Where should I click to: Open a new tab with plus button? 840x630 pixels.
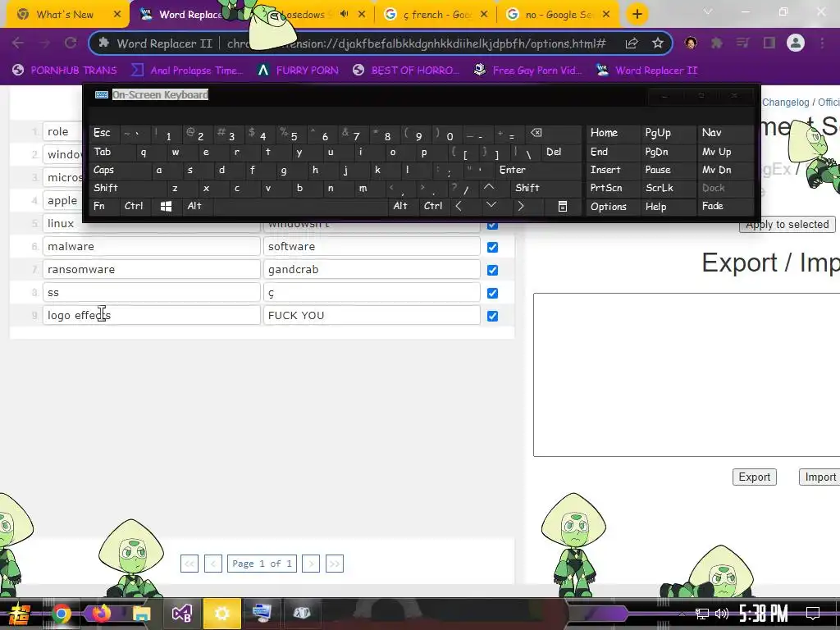click(x=637, y=15)
